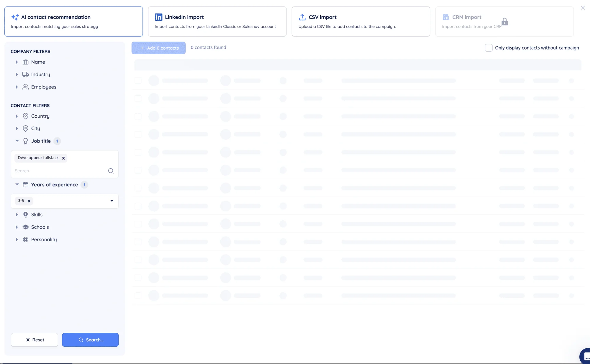This screenshot has width=590, height=364.
Task: Select the locked CRM import tab
Action: (504, 22)
